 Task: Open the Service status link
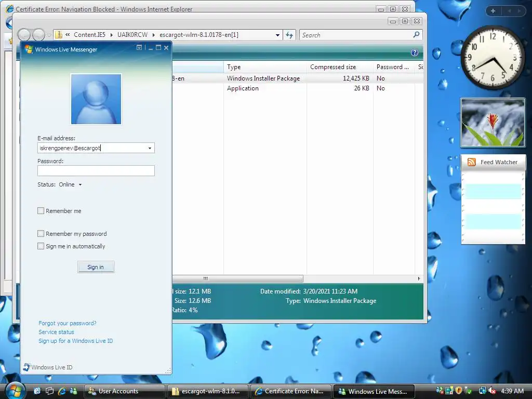[56, 332]
